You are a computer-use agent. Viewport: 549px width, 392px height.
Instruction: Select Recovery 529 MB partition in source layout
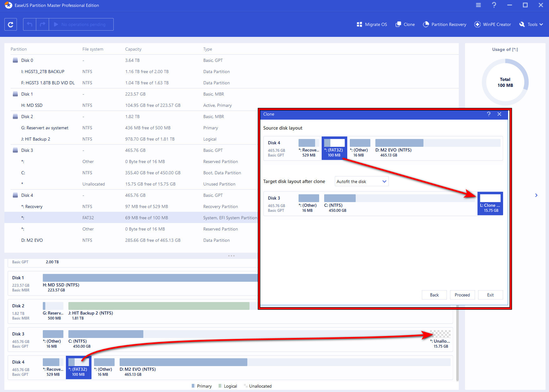pos(309,148)
